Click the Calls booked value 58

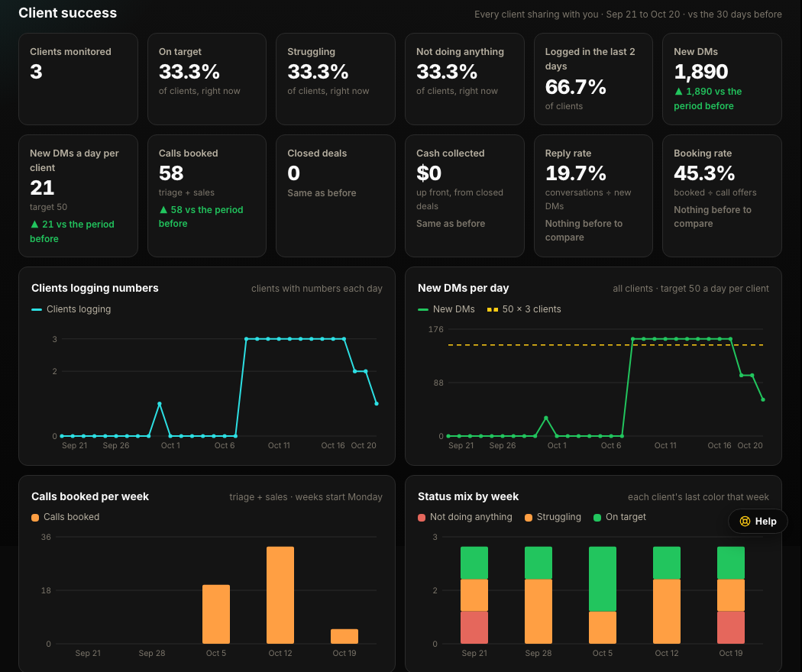pyautogui.click(x=171, y=173)
